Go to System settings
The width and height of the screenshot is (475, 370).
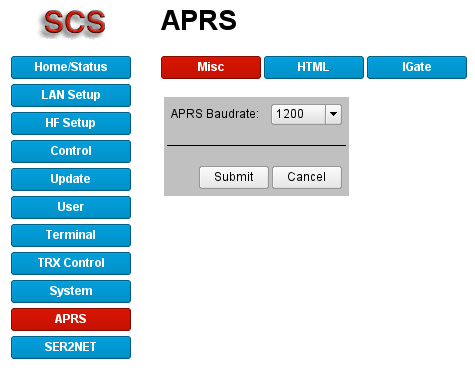(x=71, y=291)
